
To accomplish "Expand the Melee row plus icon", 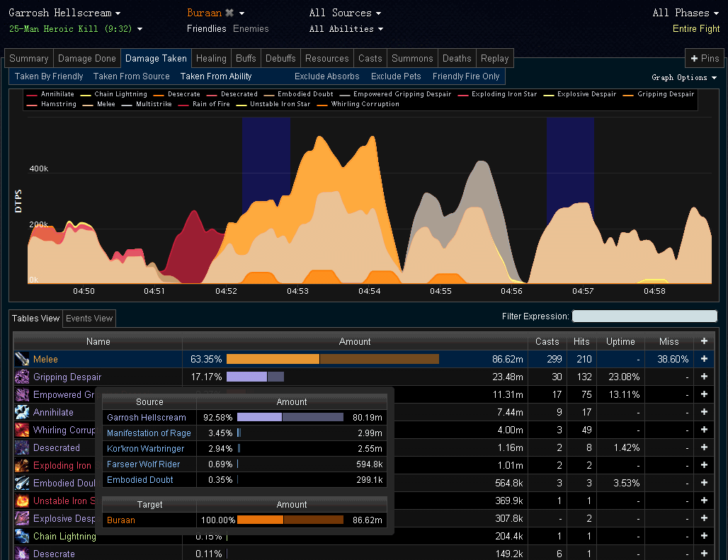I will click(x=704, y=360).
